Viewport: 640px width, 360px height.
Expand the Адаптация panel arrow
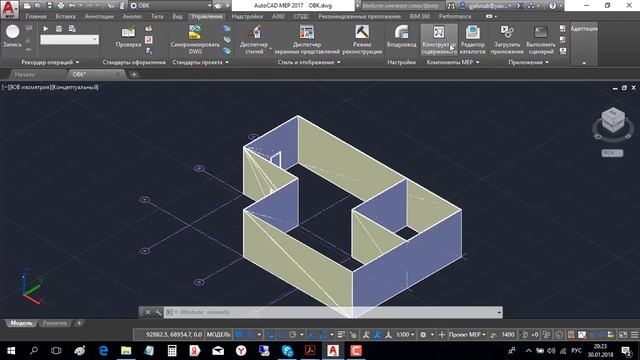click(584, 63)
